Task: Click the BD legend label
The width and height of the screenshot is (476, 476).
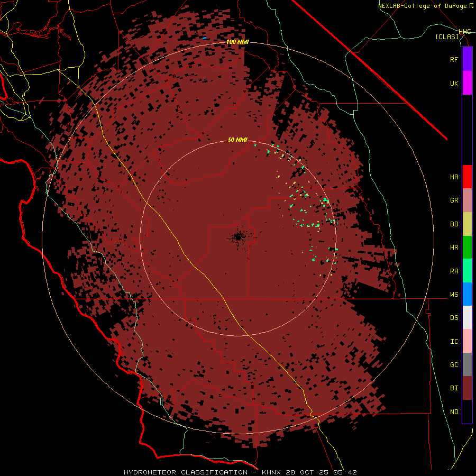Action: (x=454, y=224)
